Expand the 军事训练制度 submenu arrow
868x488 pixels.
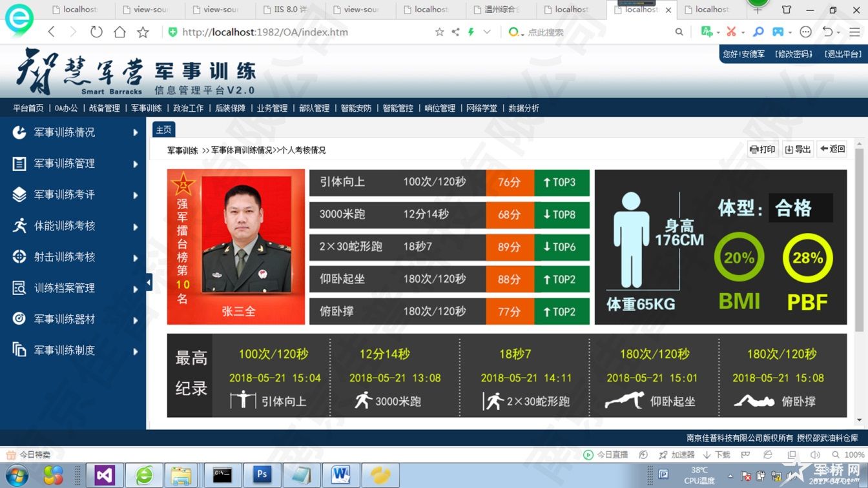(x=136, y=352)
